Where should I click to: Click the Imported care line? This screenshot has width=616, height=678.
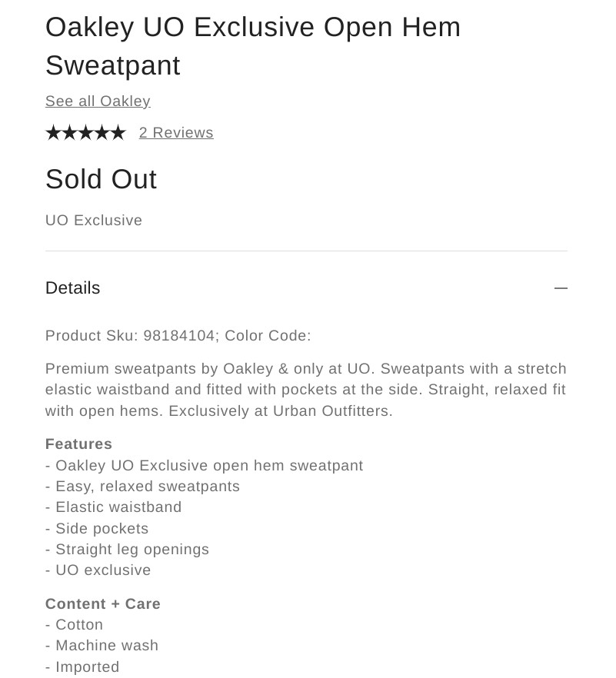click(x=83, y=667)
